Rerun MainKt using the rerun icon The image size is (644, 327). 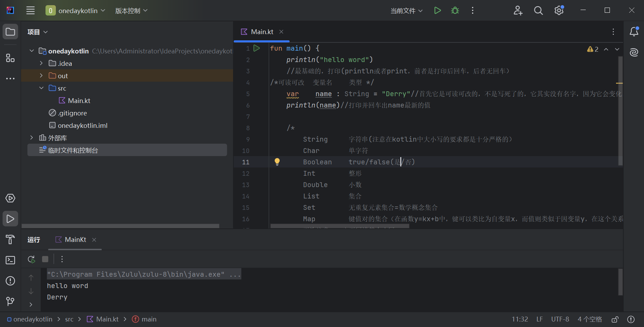click(x=31, y=259)
